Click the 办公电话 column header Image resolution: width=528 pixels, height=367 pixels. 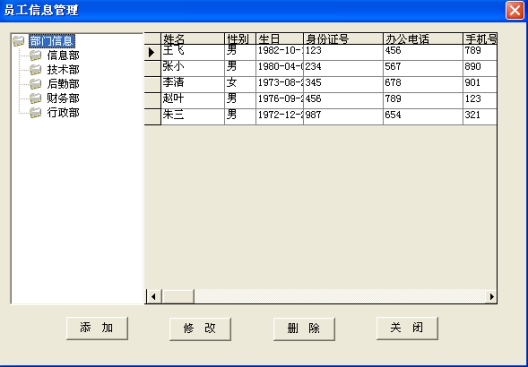point(423,39)
